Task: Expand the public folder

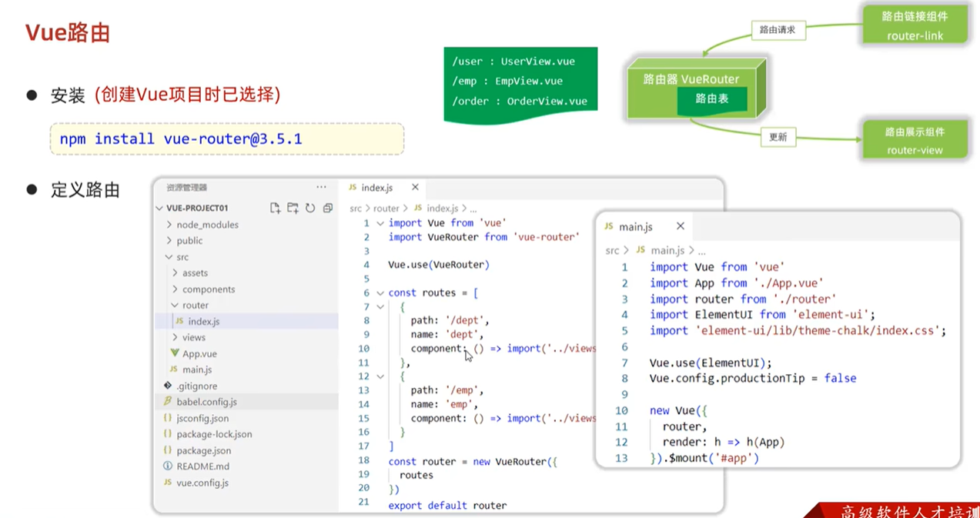Action: 169,241
